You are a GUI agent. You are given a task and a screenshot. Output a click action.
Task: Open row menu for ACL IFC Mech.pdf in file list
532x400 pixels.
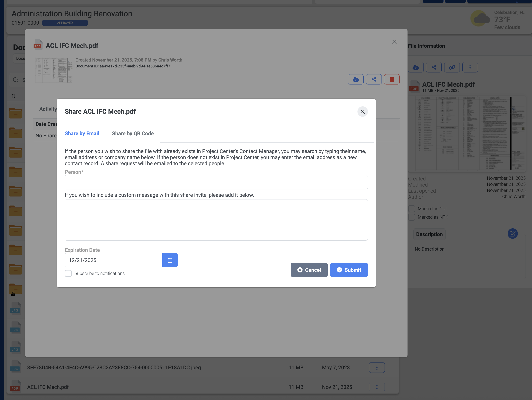point(377,387)
